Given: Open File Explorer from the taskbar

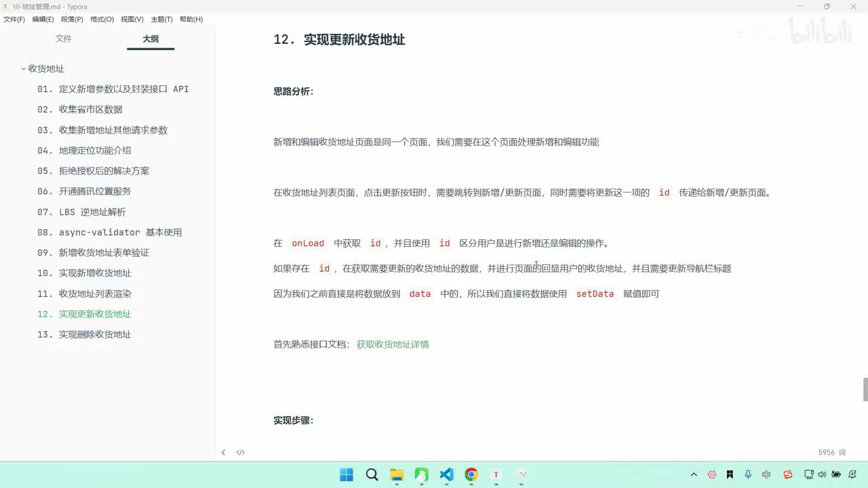Looking at the screenshot, I should point(397,474).
